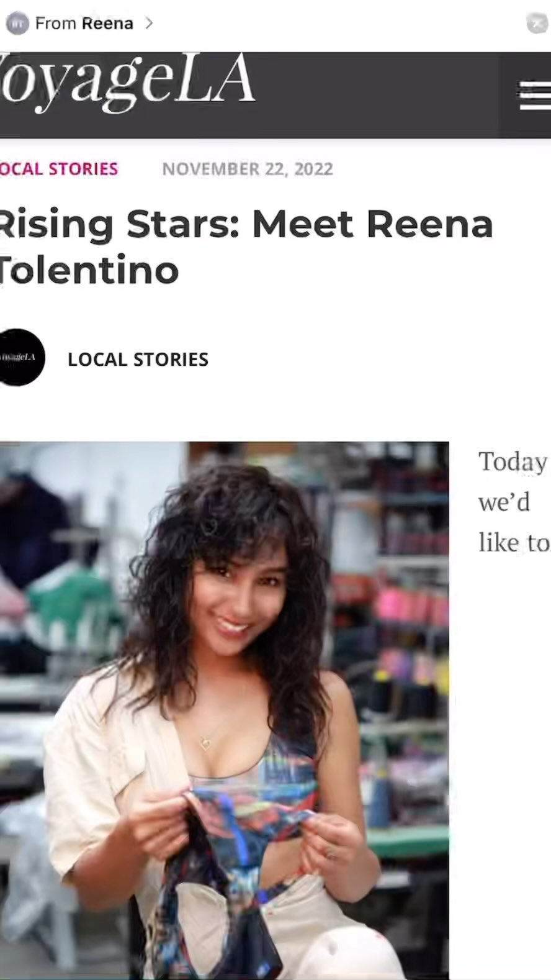
Task: Click the dark header bar background
Action: 372,96
